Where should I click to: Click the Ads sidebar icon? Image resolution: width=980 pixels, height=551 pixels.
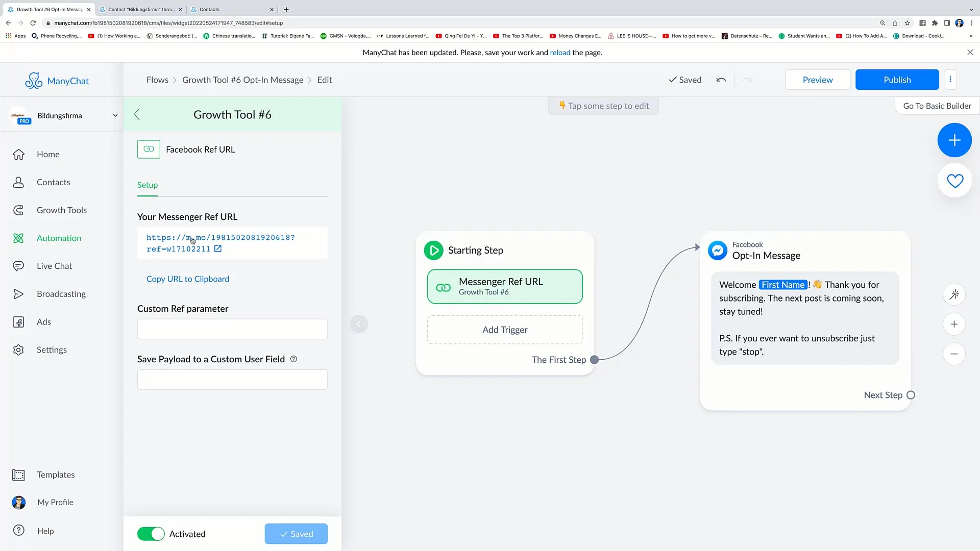tap(18, 322)
